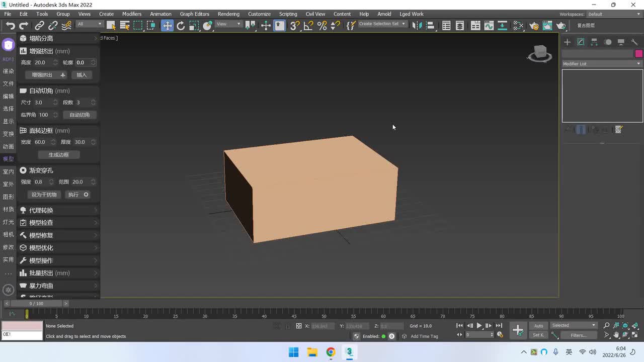
Task: Open the Curve Editor toolbar icon
Action: pyautogui.click(x=489, y=26)
